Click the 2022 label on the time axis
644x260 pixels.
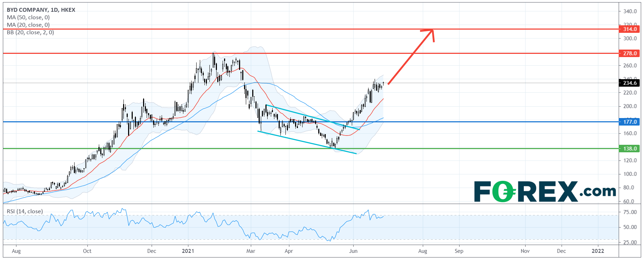[598, 251]
